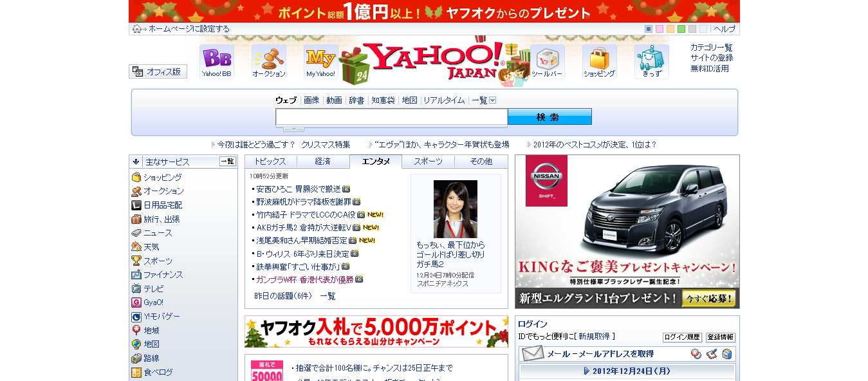
Task: Open the 野波麻帆がドラマ降板を謝罪 headline
Action: 304,202
